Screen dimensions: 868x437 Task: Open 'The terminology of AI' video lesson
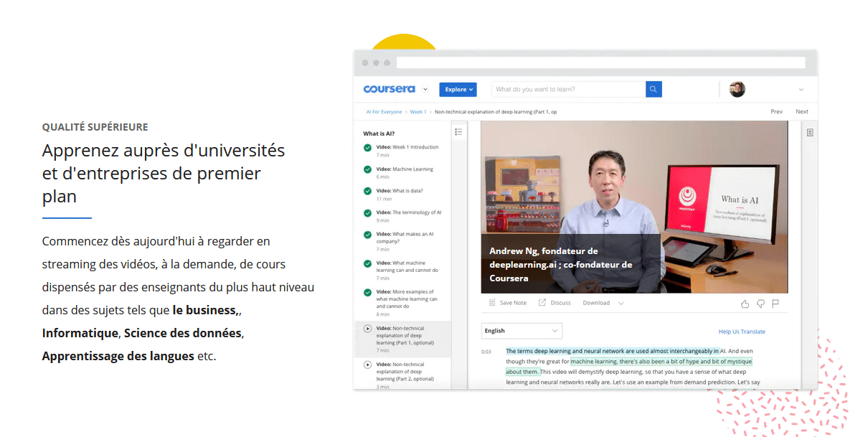pyautogui.click(x=409, y=212)
